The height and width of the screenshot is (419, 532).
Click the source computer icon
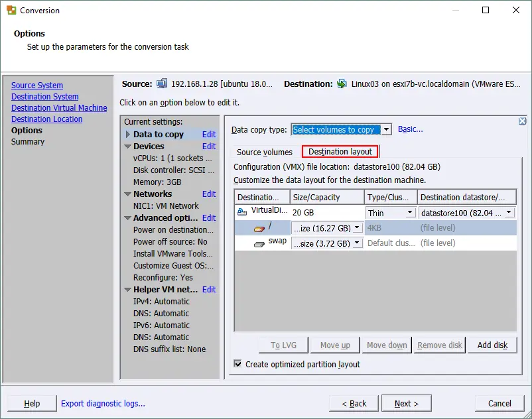point(162,84)
